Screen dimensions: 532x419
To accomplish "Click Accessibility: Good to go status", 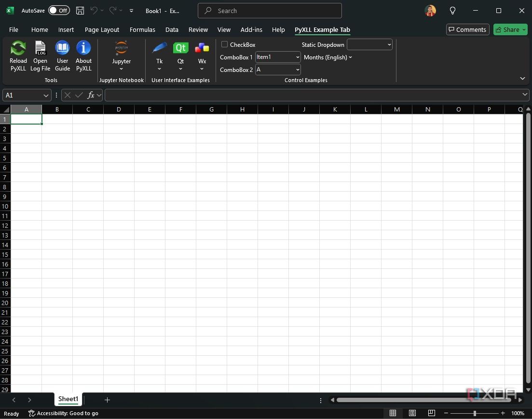I will tap(64, 413).
